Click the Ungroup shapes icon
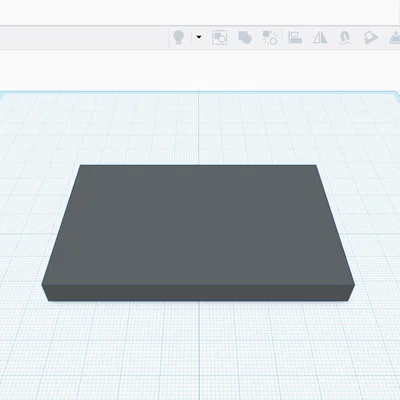 (270, 37)
